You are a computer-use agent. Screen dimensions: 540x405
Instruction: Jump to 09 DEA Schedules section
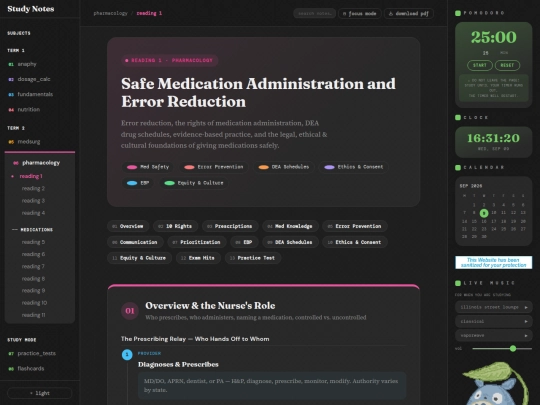coord(290,242)
